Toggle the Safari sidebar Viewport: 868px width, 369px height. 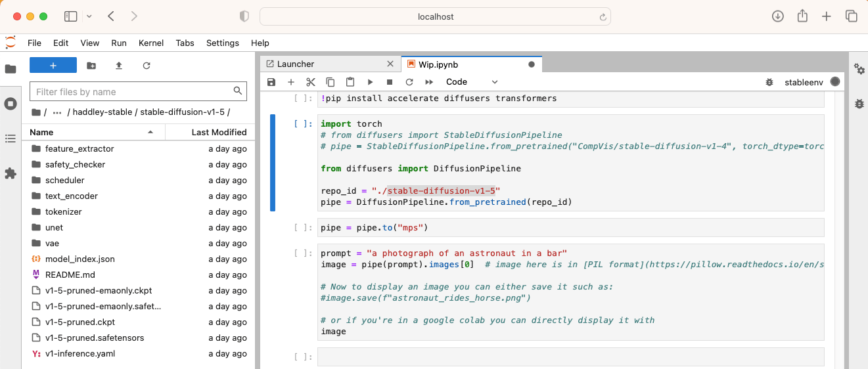[70, 16]
